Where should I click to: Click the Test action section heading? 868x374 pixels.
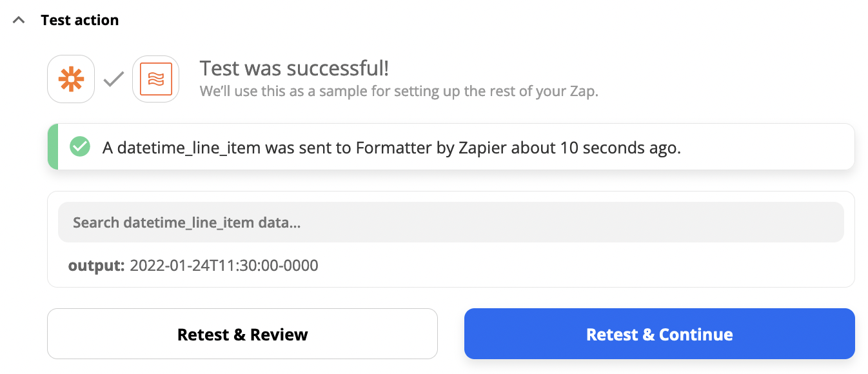point(79,20)
